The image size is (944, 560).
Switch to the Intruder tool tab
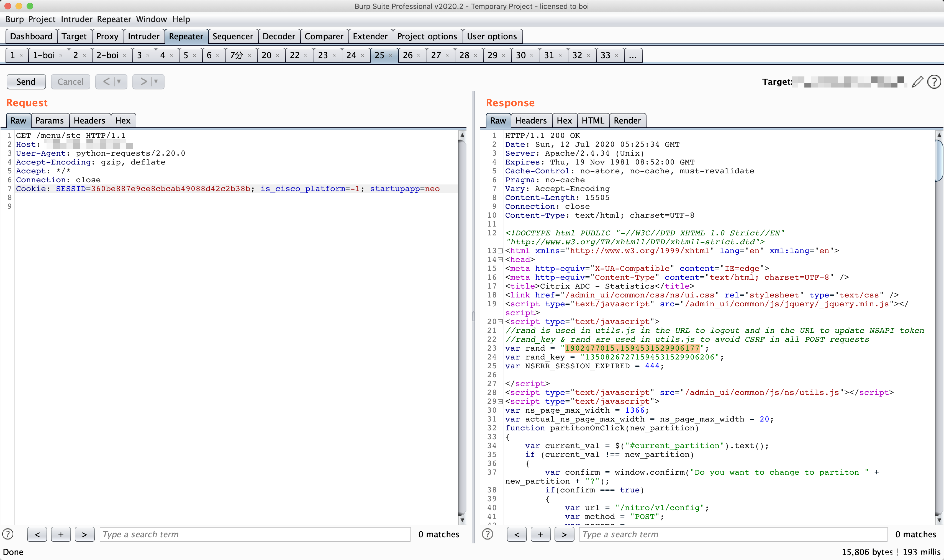click(143, 37)
